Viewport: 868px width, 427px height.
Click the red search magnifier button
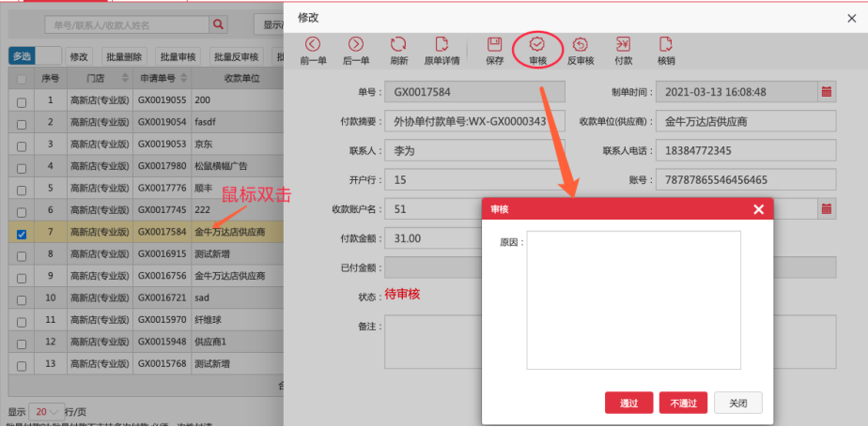click(218, 24)
